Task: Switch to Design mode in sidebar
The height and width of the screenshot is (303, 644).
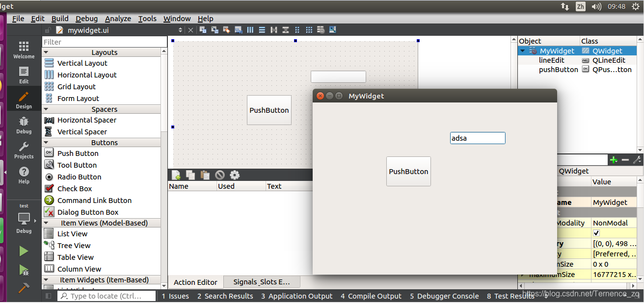Action: tap(24, 100)
